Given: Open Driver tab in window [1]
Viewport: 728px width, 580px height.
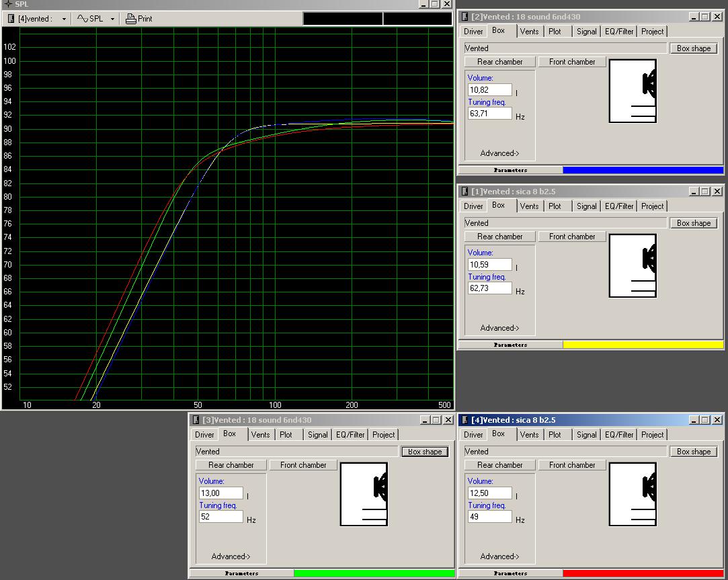Looking at the screenshot, I should (473, 206).
